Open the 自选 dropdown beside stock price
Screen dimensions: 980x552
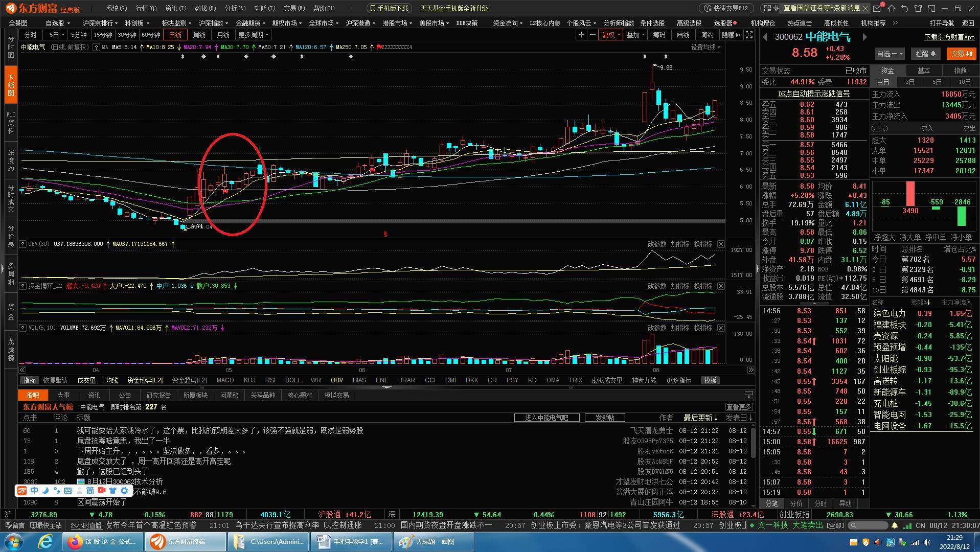(x=890, y=54)
